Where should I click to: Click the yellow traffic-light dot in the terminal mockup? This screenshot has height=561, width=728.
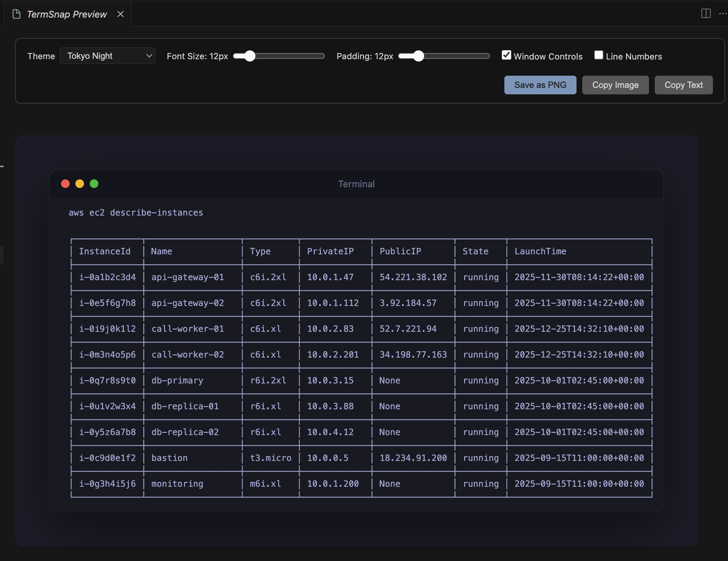tap(80, 183)
